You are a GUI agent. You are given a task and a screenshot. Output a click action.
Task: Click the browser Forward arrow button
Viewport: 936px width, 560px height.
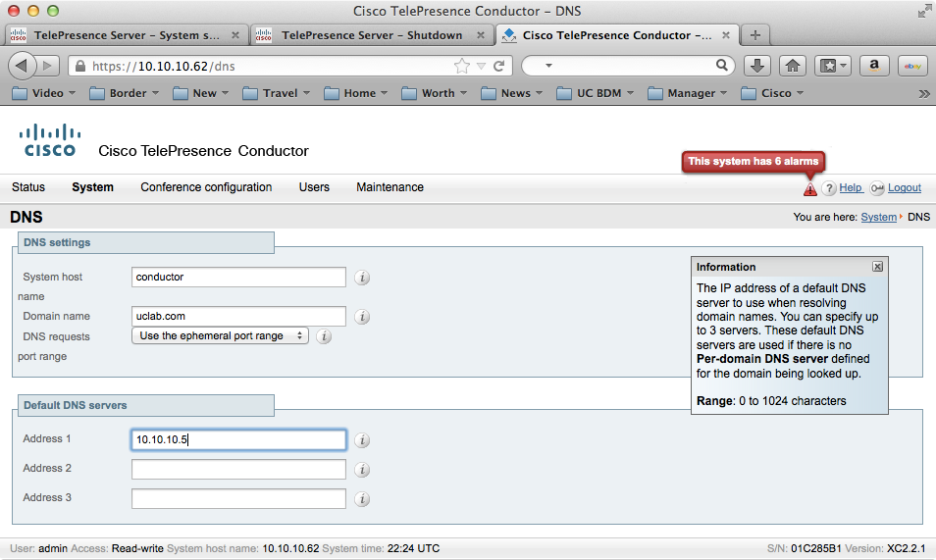pos(49,66)
